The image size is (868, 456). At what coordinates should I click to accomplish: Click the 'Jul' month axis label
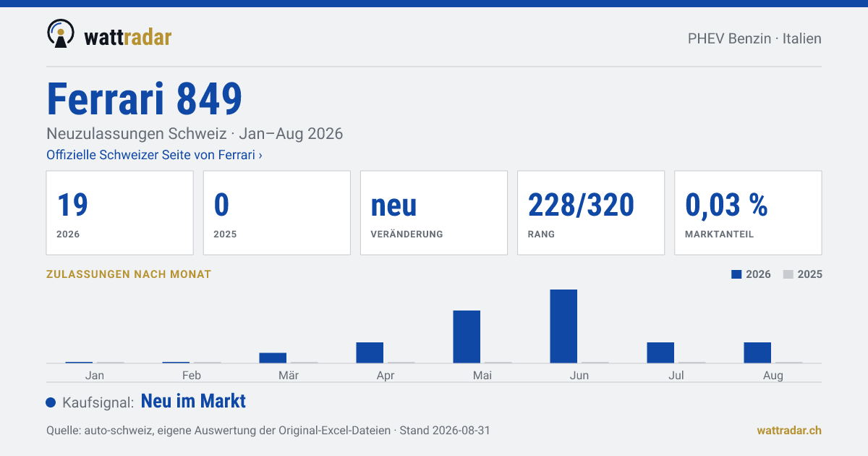tap(676, 375)
